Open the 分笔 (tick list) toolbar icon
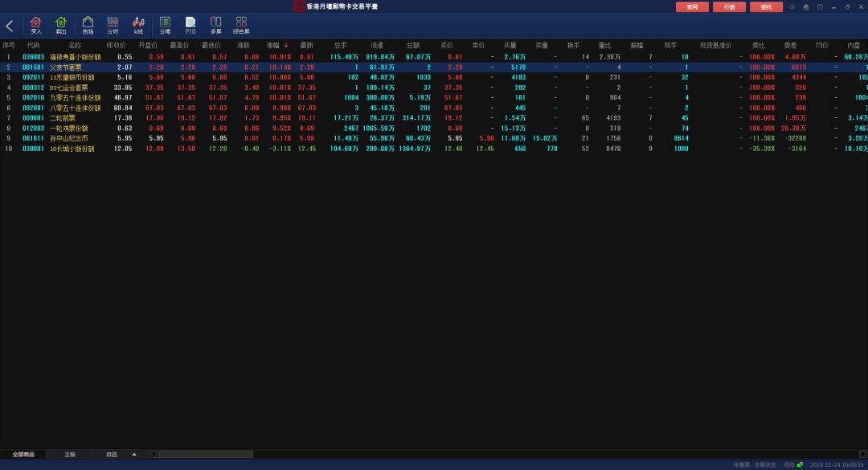The image size is (868, 470). pyautogui.click(x=165, y=26)
